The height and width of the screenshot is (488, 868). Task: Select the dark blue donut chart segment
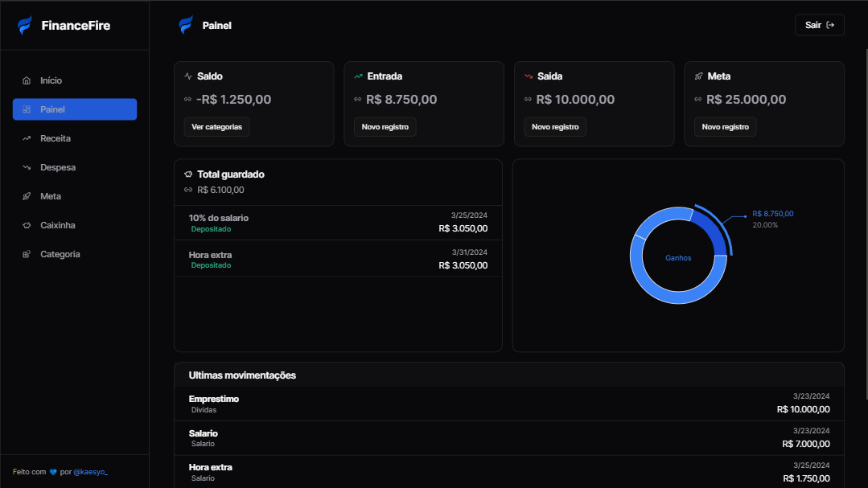pyautogui.click(x=710, y=234)
